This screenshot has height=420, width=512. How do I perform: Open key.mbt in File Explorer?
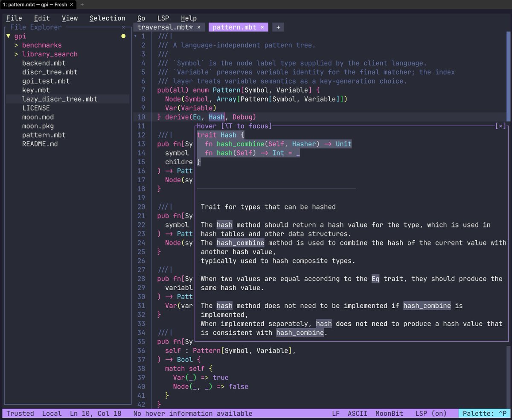(x=36, y=90)
